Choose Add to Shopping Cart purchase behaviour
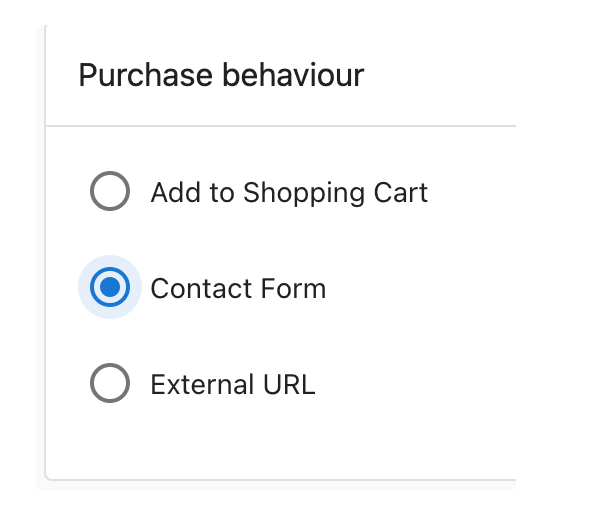 (110, 191)
